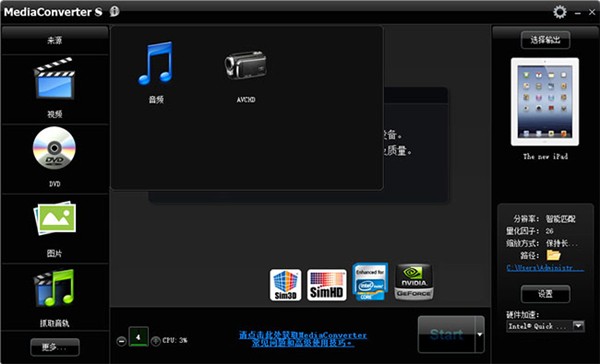Click the 量化因子 26 value

[549, 231]
